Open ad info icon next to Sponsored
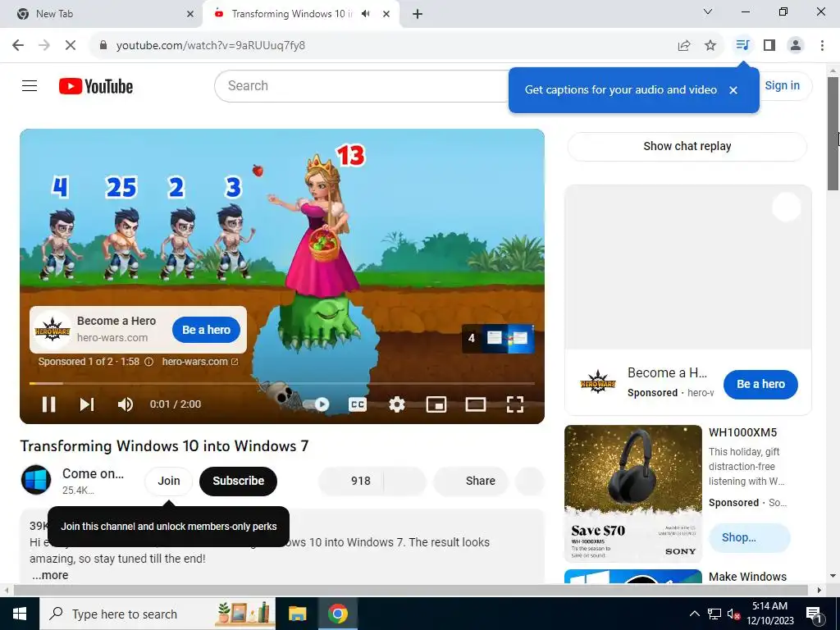This screenshot has width=840, height=630. click(x=149, y=362)
